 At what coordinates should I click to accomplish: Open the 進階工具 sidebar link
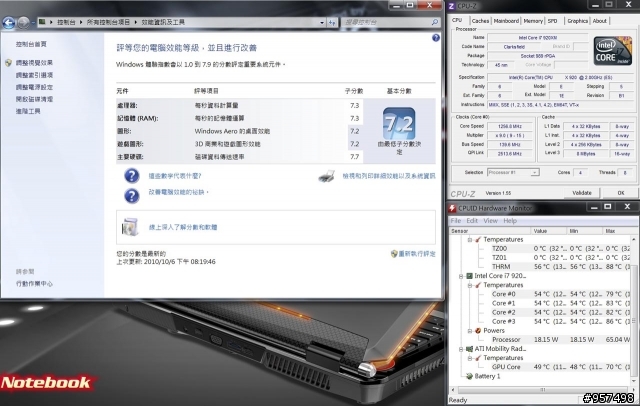pyautogui.click(x=28, y=111)
